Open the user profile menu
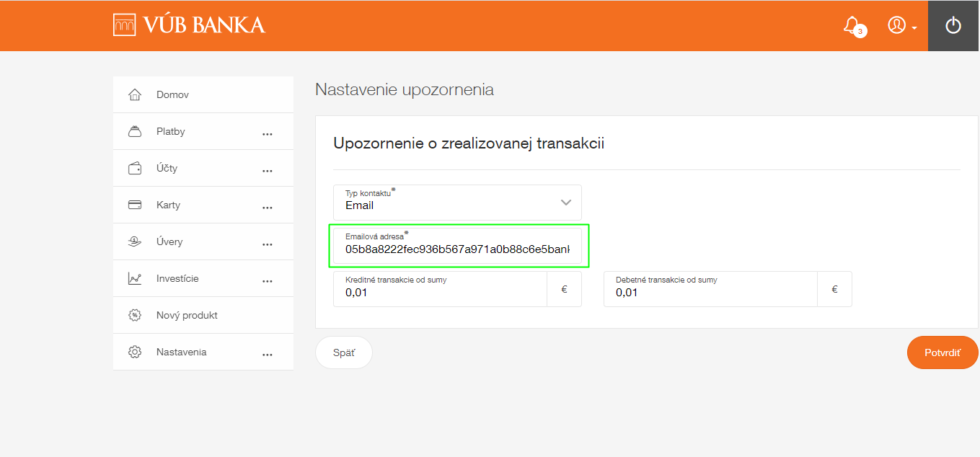Image resolution: width=980 pixels, height=457 pixels. tap(901, 26)
